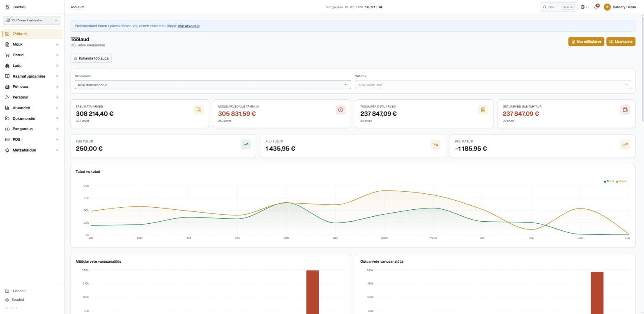This screenshot has width=644, height=314.
Task: Click the Uus müügiarve button
Action: [586, 41]
